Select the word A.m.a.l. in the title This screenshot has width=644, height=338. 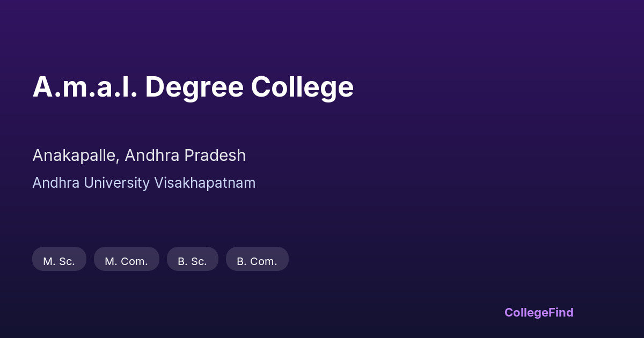(x=85, y=87)
